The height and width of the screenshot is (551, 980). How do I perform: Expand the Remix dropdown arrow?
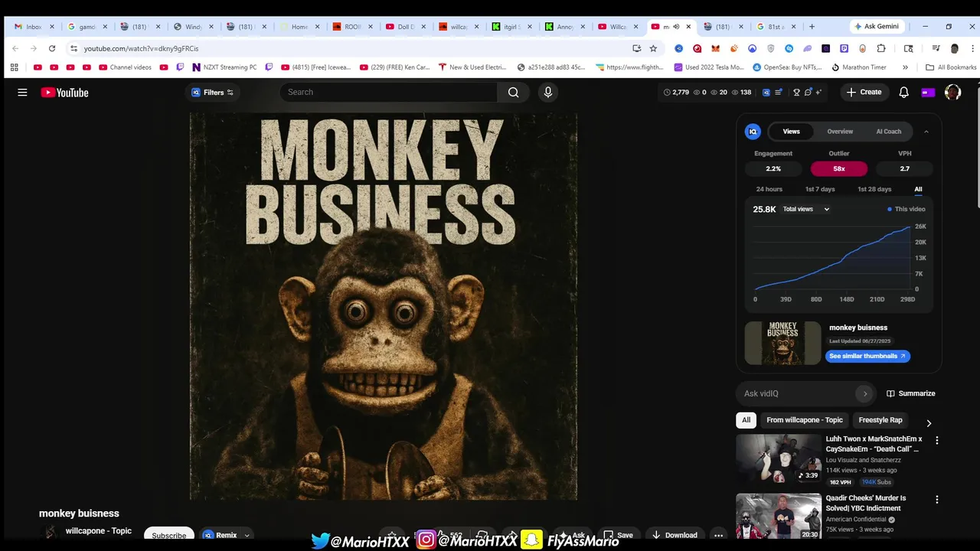click(246, 535)
